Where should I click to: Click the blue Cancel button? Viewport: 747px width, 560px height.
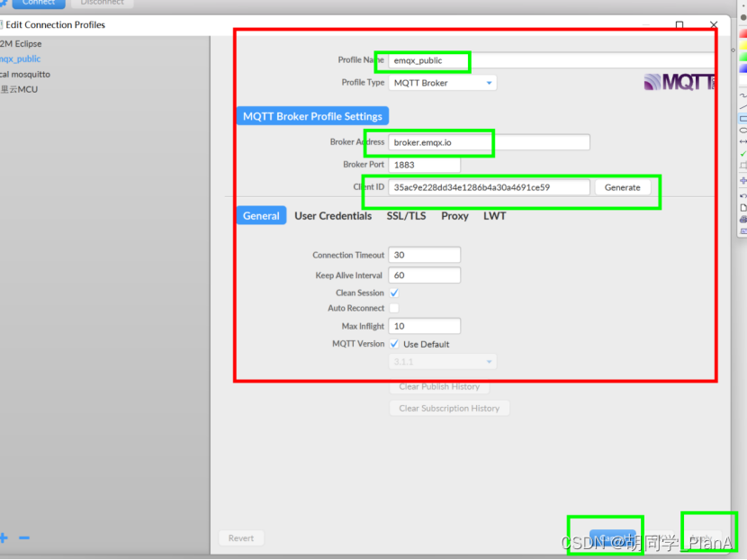(x=613, y=537)
